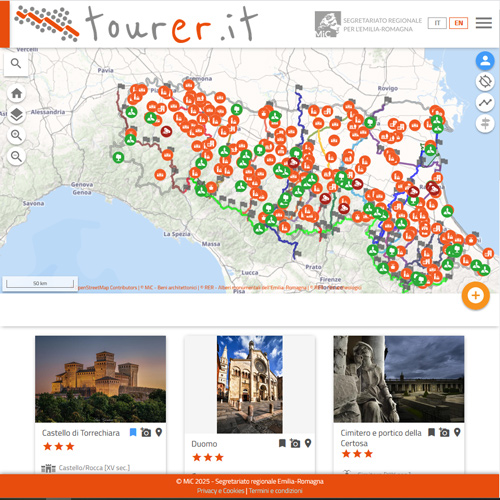Click the signpost itineraries icon
Image resolution: width=500 pixels, height=500 pixels.
pyautogui.click(x=485, y=124)
